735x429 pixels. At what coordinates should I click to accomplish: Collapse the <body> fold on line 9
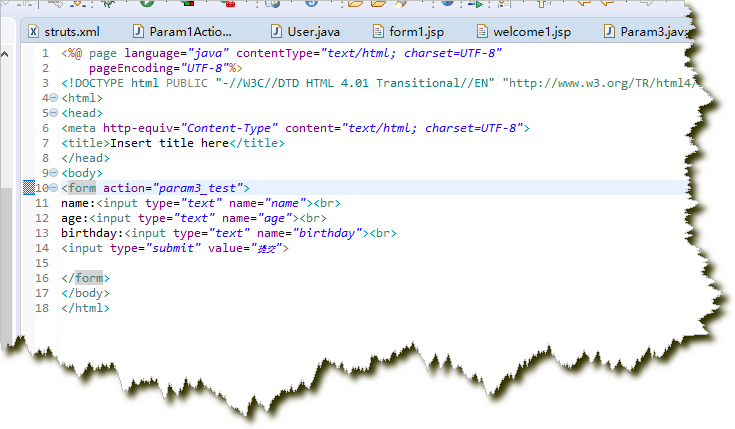(54, 173)
